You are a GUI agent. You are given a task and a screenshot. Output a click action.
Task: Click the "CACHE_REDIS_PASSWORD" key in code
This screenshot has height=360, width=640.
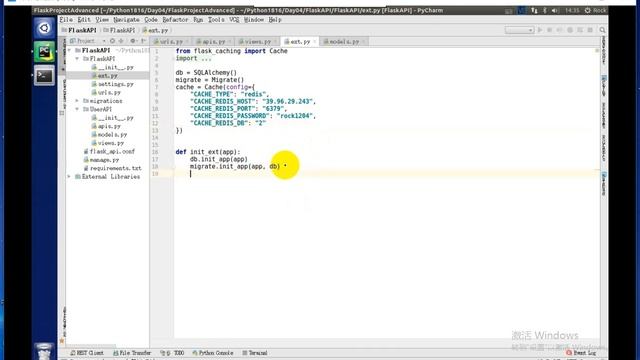[229, 116]
